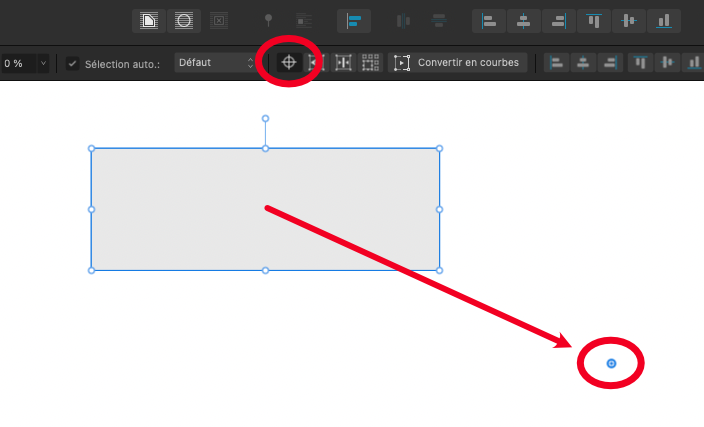Image resolution: width=704 pixels, height=427 pixels.
Task: Open the Défaut selection dropdown
Action: click(x=216, y=62)
